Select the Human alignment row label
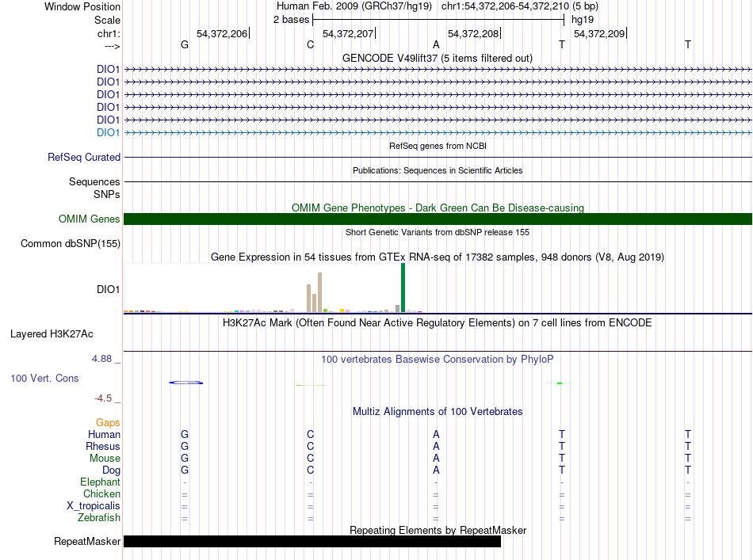753x560 pixels. (104, 434)
